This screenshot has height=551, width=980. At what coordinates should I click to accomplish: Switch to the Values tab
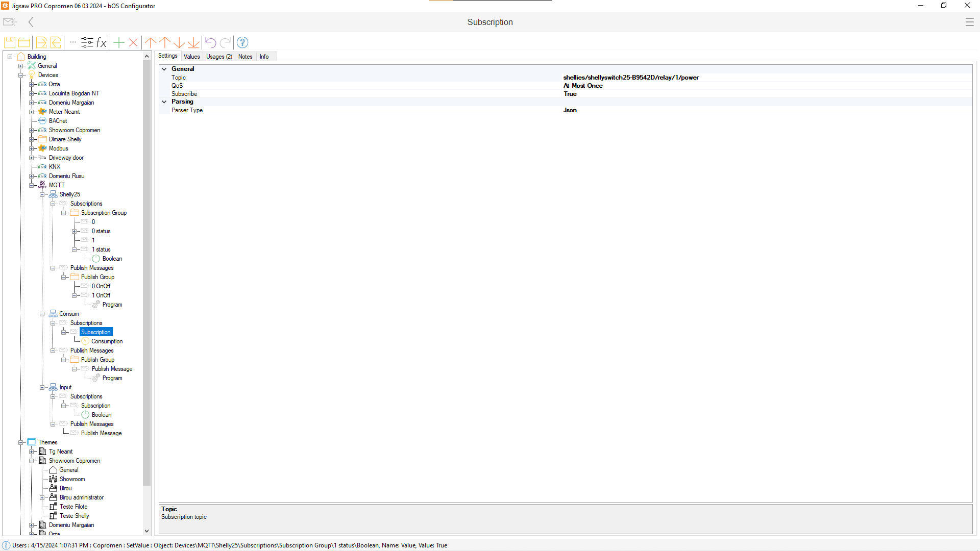[x=191, y=57]
